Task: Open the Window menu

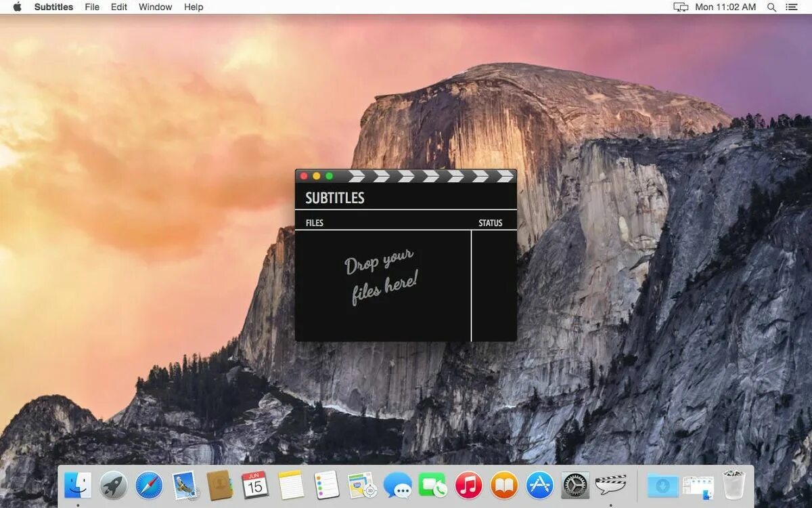Action: click(155, 7)
